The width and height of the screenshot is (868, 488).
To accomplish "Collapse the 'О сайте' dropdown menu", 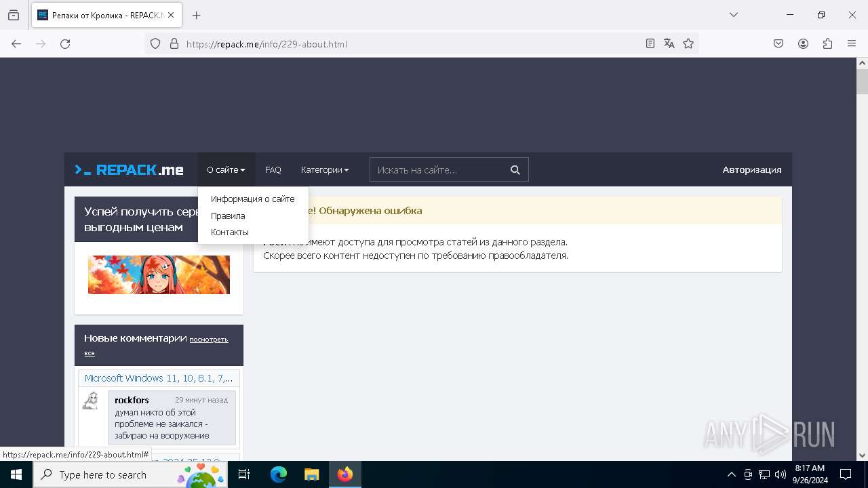I will pos(226,169).
